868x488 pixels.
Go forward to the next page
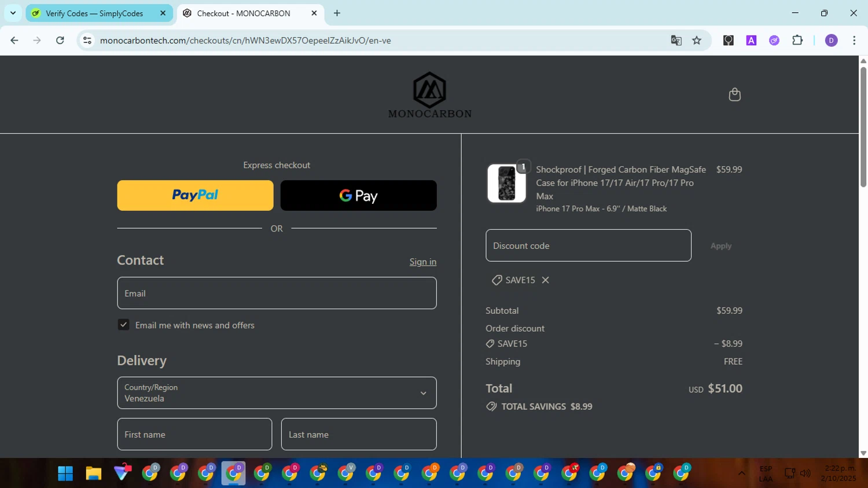click(x=37, y=41)
